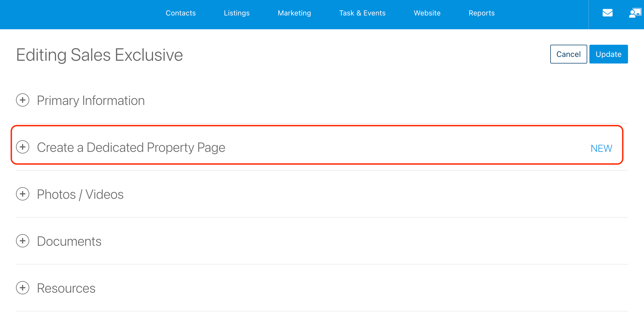Click the Documents heading

69,241
